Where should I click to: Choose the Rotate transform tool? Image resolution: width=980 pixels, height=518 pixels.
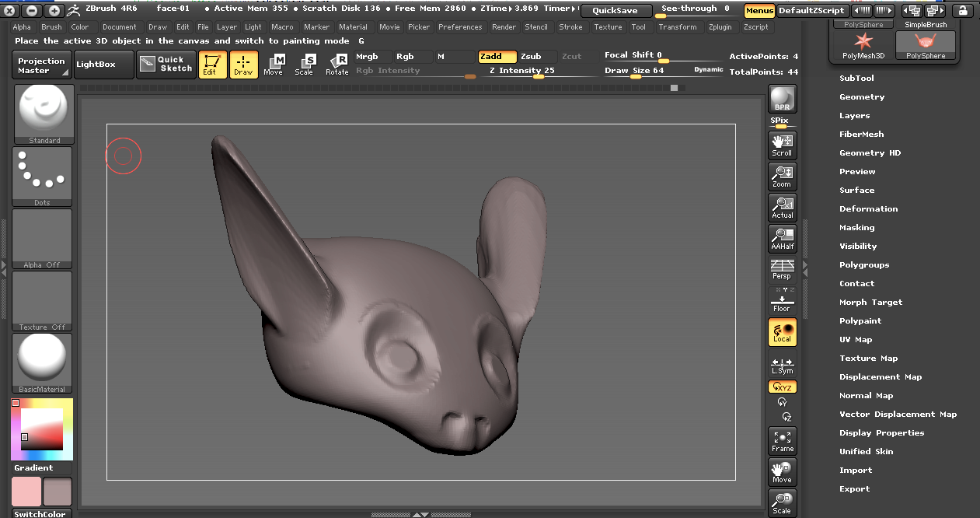(x=337, y=65)
